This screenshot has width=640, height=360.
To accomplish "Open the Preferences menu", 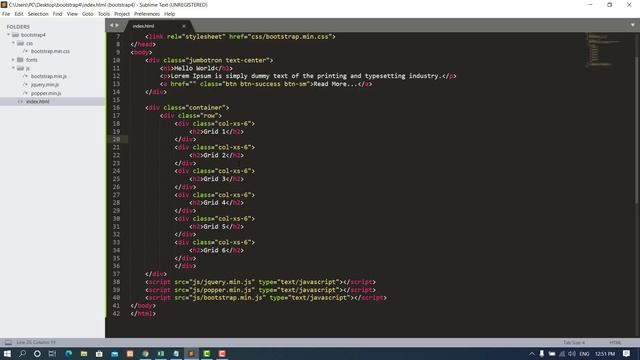I will (147, 14).
